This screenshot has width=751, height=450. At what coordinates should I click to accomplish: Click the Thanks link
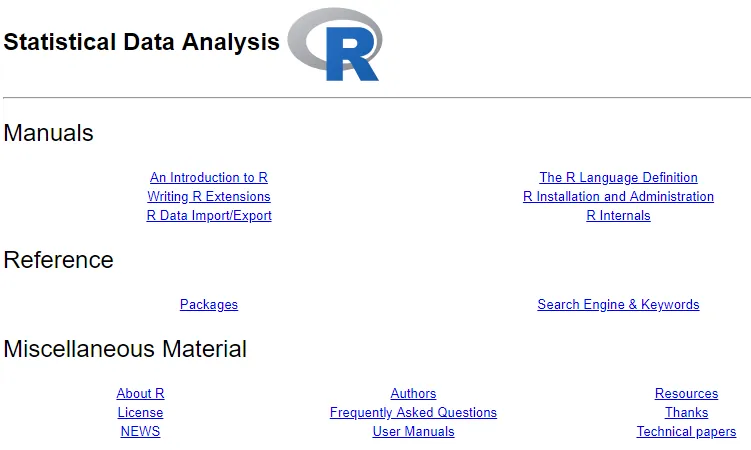pos(686,413)
